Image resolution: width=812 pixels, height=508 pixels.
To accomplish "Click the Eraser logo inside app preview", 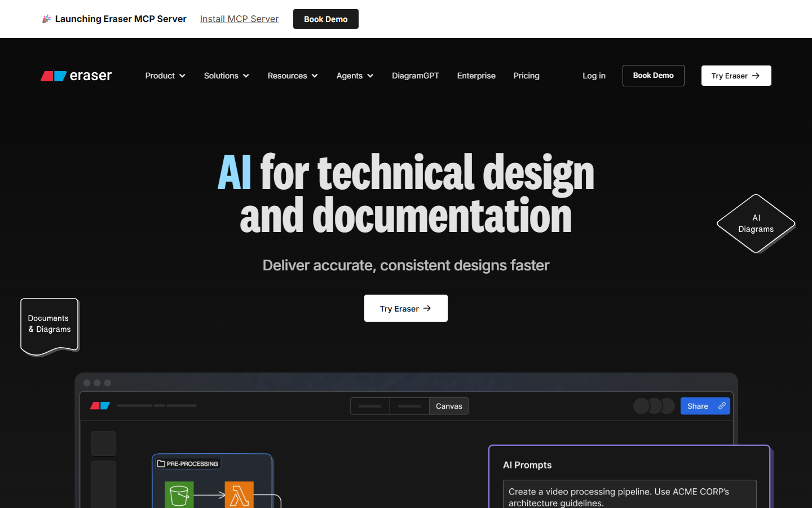I will point(100,406).
